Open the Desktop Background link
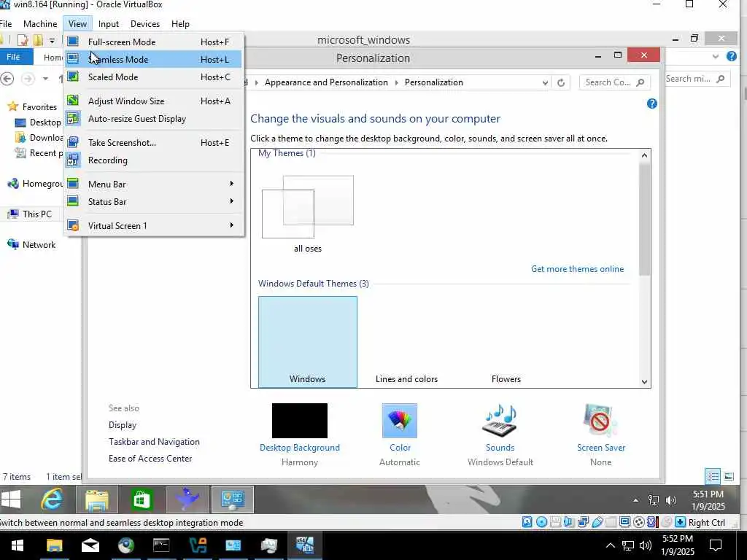 pos(300,448)
